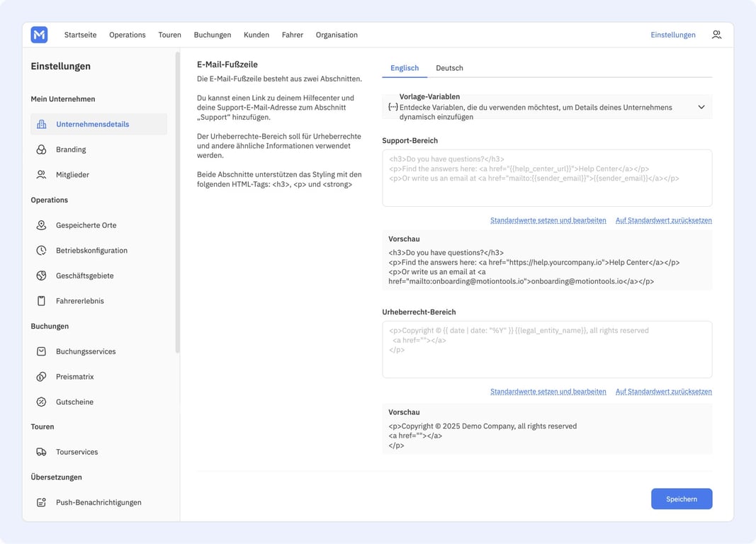756x544 pixels.
Task: Focus the Urheberrecht-Bereich text area
Action: (547, 349)
